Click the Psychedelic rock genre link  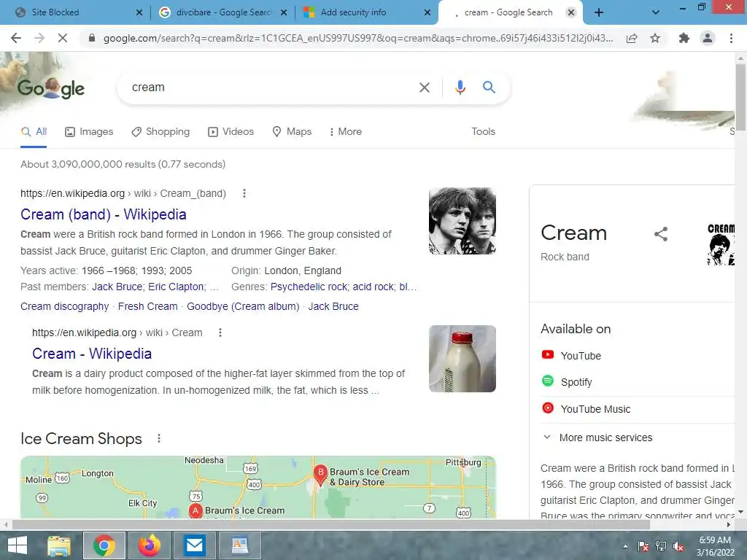309,287
